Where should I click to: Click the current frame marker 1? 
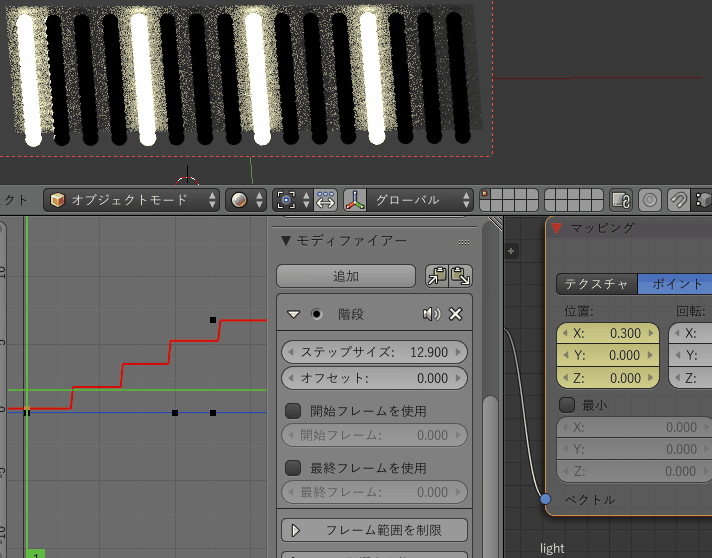35,554
